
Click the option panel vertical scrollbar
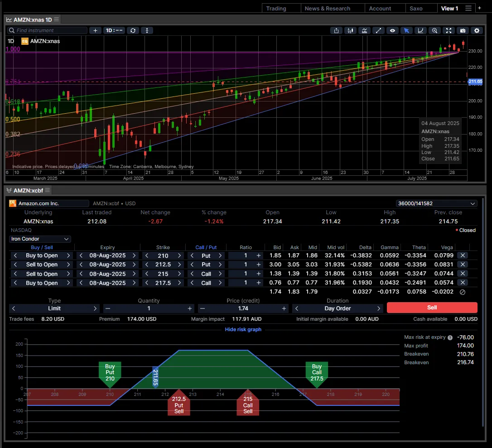[483, 312]
